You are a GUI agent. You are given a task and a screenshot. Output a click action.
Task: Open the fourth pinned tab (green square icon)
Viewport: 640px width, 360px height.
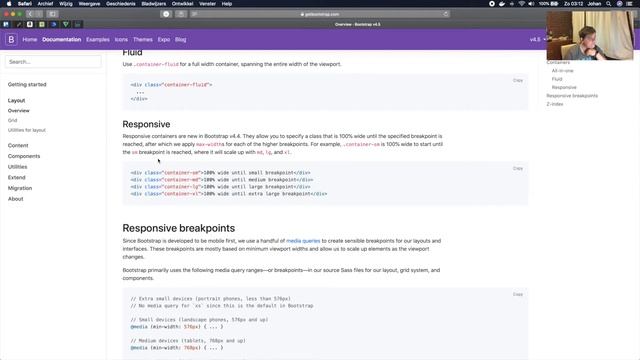point(42,24)
